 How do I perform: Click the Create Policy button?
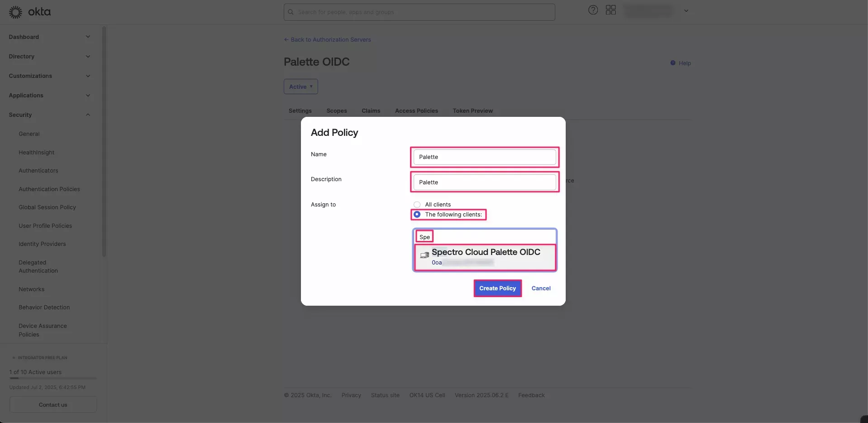[x=497, y=288]
